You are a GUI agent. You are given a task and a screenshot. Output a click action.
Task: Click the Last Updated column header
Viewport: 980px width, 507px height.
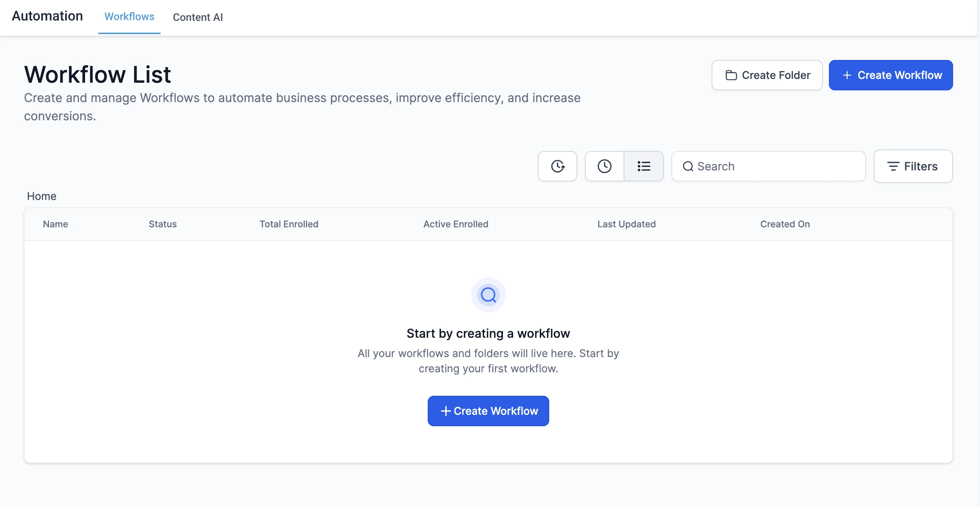[x=626, y=224]
